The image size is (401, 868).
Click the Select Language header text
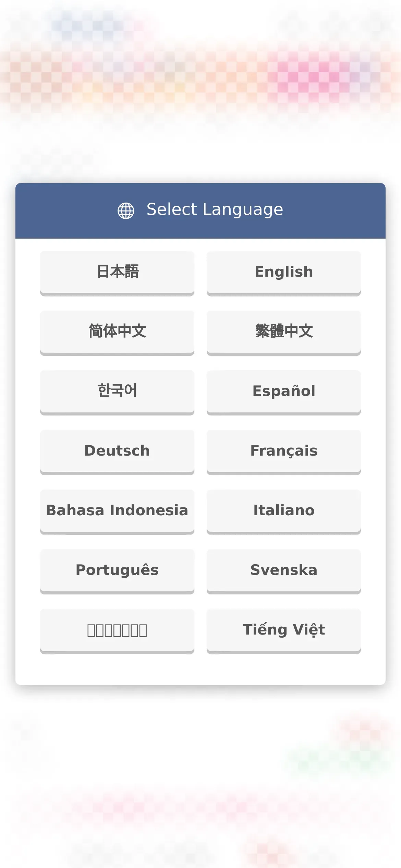click(215, 210)
